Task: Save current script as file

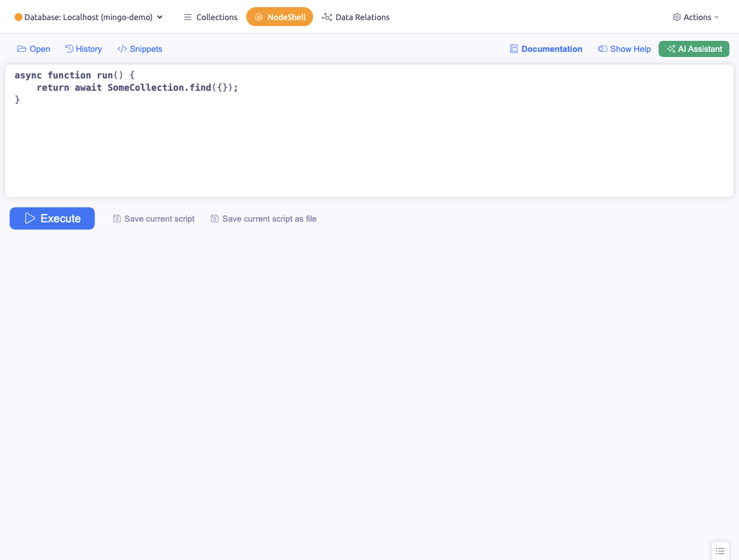Action: 263,218
